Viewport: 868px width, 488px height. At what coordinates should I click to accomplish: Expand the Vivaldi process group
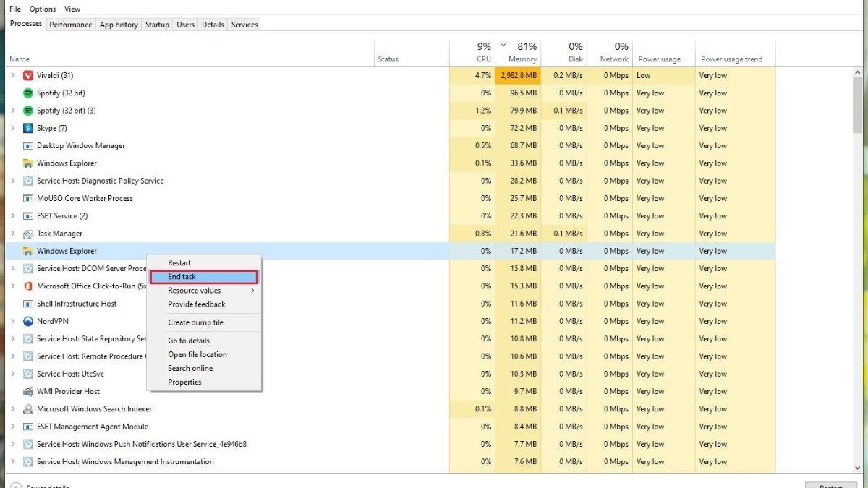(x=13, y=75)
